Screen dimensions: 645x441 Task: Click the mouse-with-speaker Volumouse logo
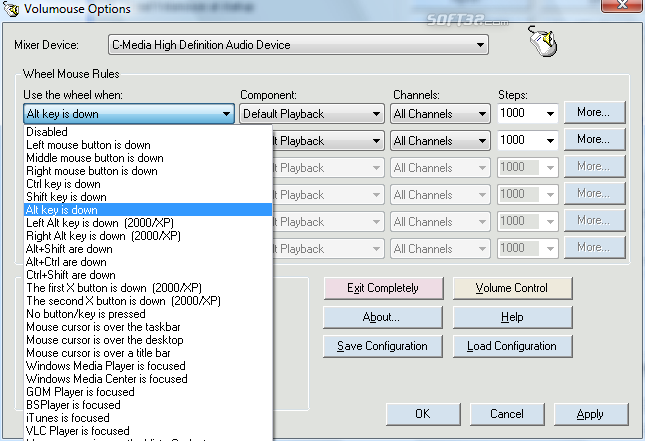pos(543,41)
